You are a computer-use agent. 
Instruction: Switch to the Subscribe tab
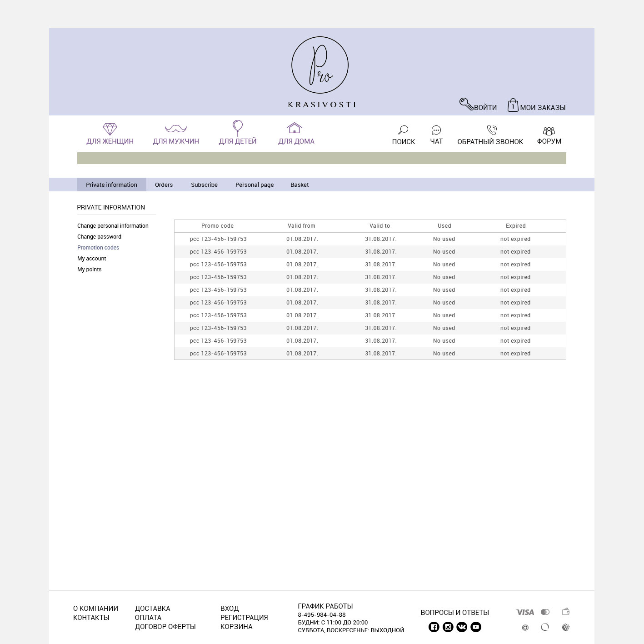point(204,185)
